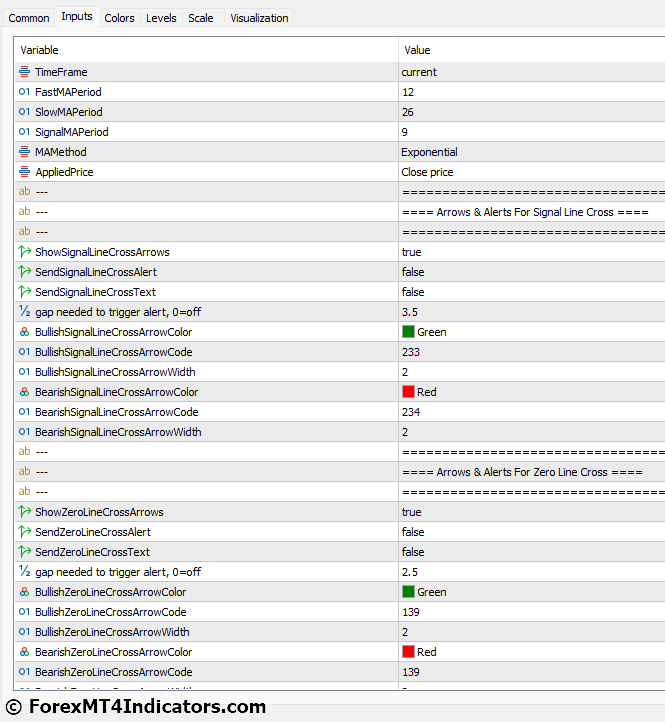The height and width of the screenshot is (722, 665).
Task: Click the TimeFrame variable icon
Action: (x=25, y=72)
